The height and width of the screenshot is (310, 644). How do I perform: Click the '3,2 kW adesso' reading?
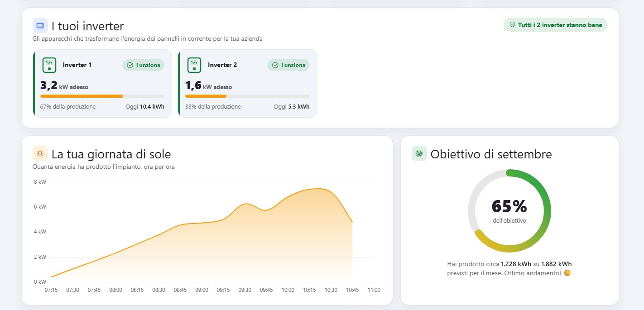click(x=64, y=86)
